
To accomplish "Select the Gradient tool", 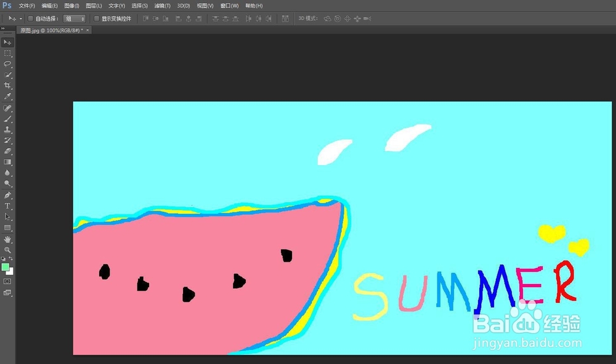I will coord(7,162).
